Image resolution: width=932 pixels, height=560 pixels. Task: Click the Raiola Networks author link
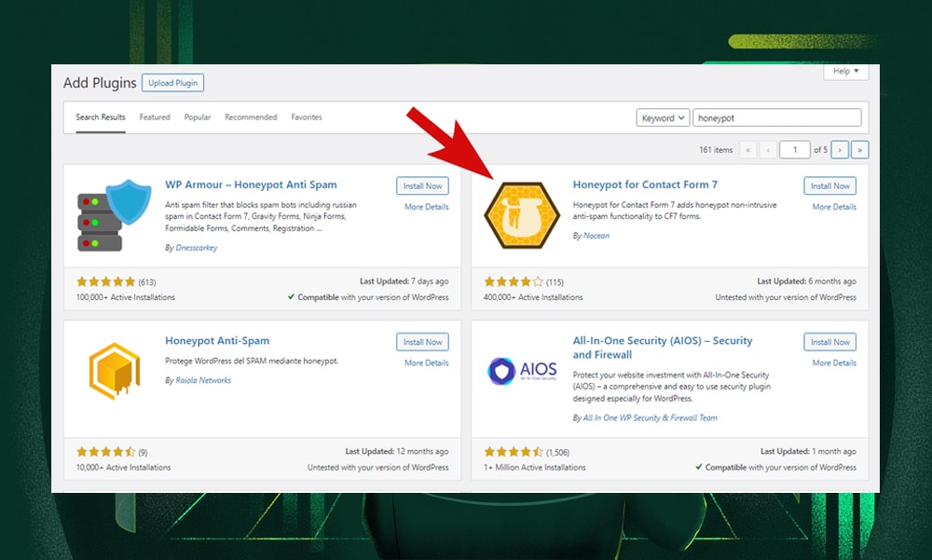[x=203, y=380]
